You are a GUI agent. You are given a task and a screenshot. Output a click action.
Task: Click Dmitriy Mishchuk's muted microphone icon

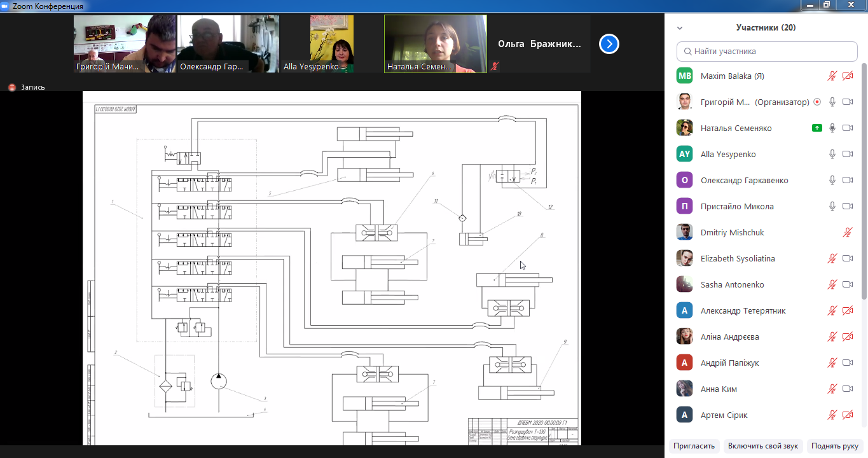[x=848, y=232]
